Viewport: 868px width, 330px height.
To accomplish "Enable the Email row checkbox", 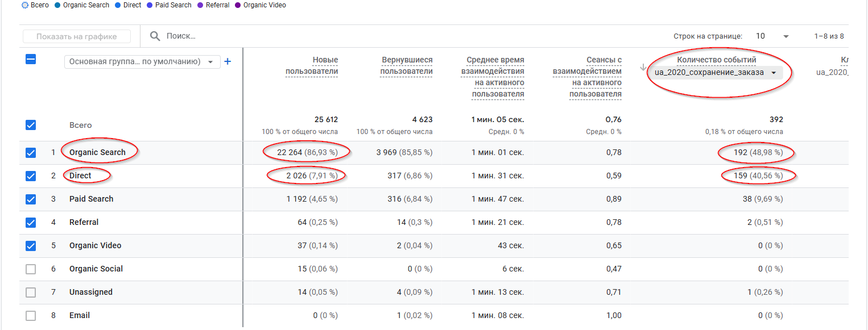I will pos(31,316).
